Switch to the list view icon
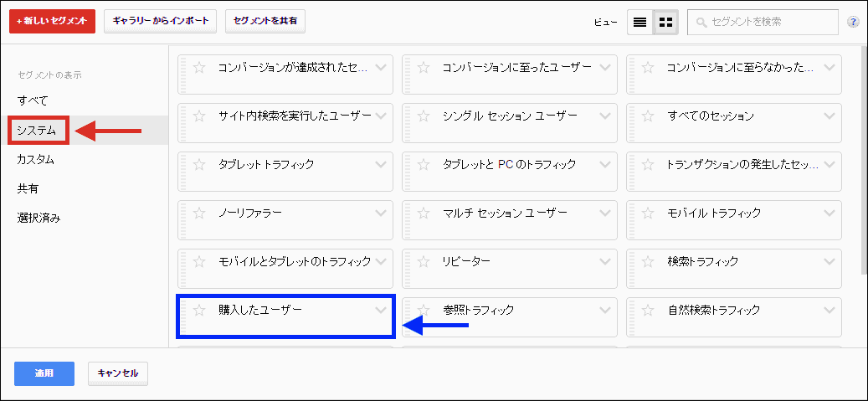Image resolution: width=868 pixels, height=401 pixels. coord(640,23)
